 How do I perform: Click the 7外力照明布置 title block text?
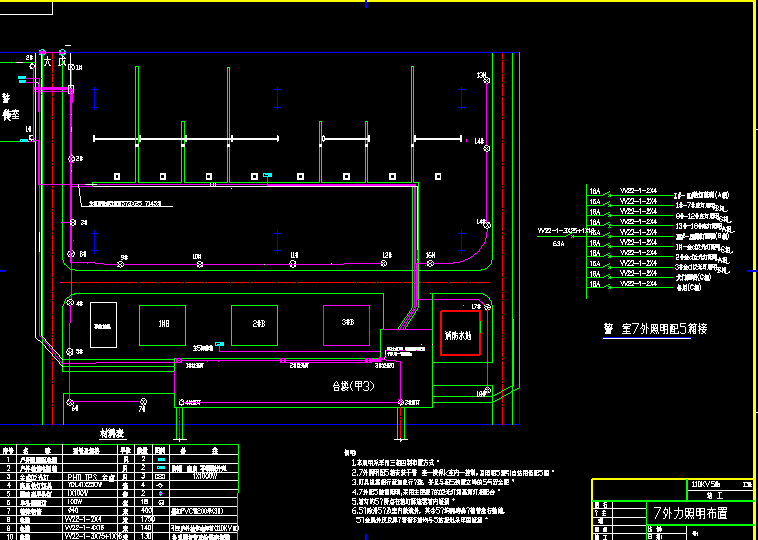point(690,513)
